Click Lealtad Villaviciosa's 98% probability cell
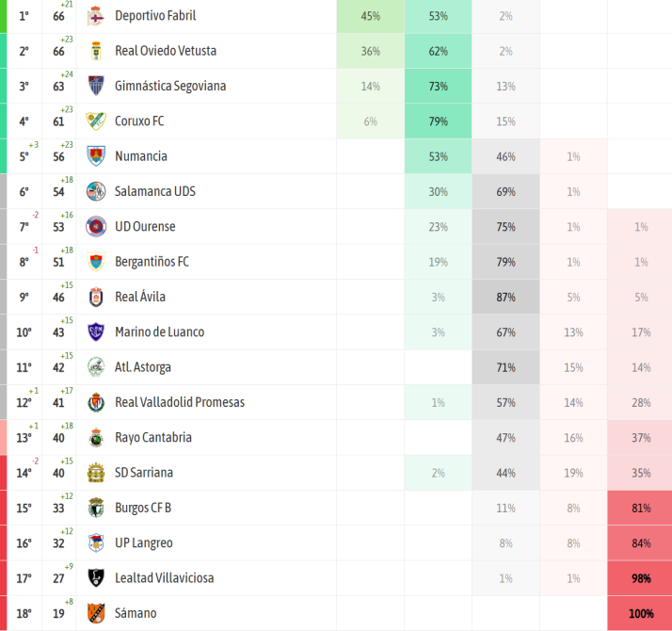Screen dimensions: 672x631 pyautogui.click(x=640, y=578)
